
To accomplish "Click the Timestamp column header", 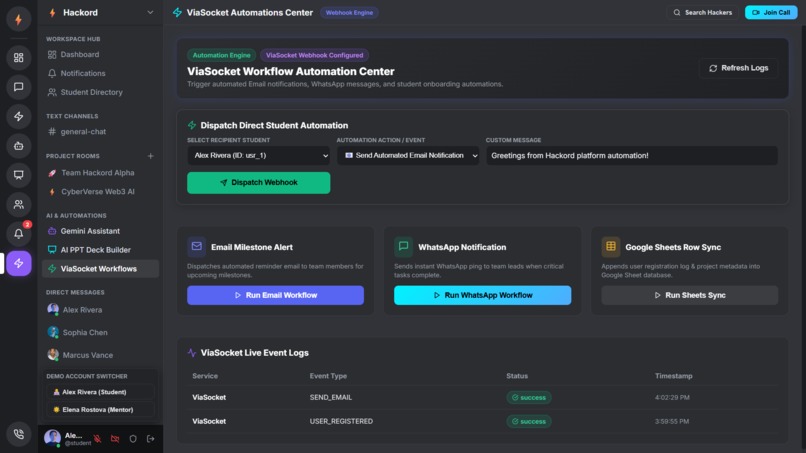I will point(673,376).
